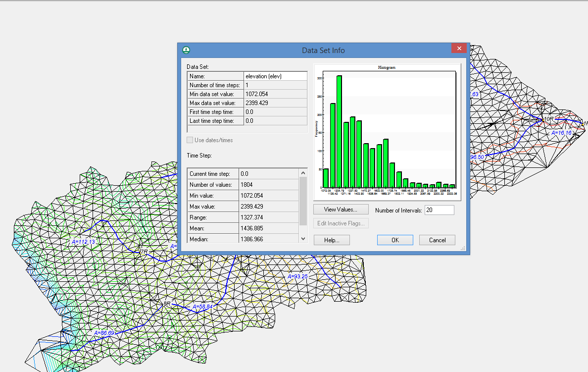
Task: Click the A=112.13 basin area label
Action: (83, 242)
